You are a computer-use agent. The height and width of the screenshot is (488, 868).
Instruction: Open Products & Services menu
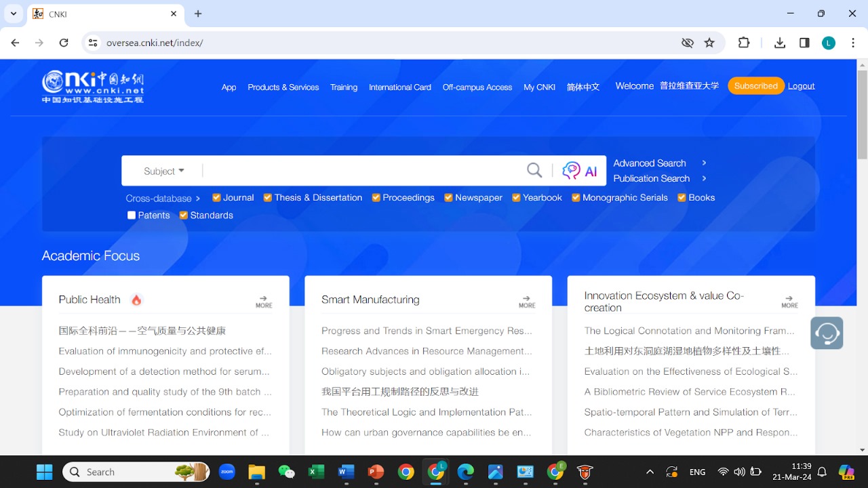(283, 87)
